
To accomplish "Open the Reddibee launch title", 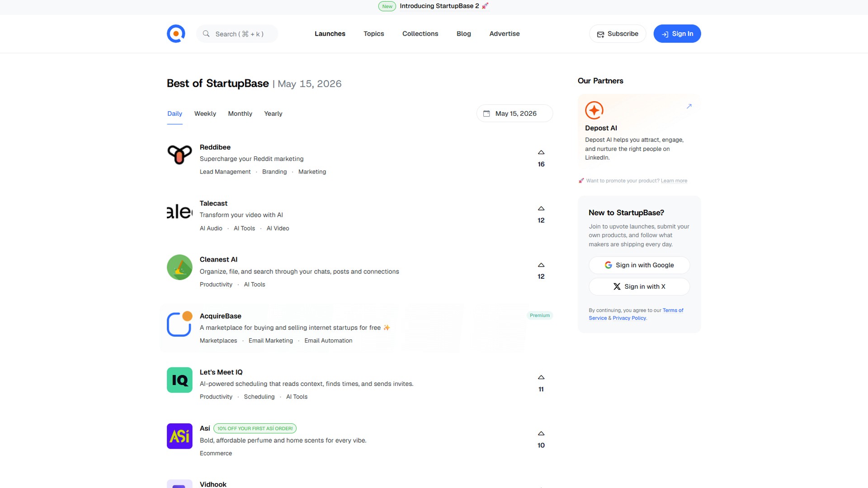I will (215, 147).
